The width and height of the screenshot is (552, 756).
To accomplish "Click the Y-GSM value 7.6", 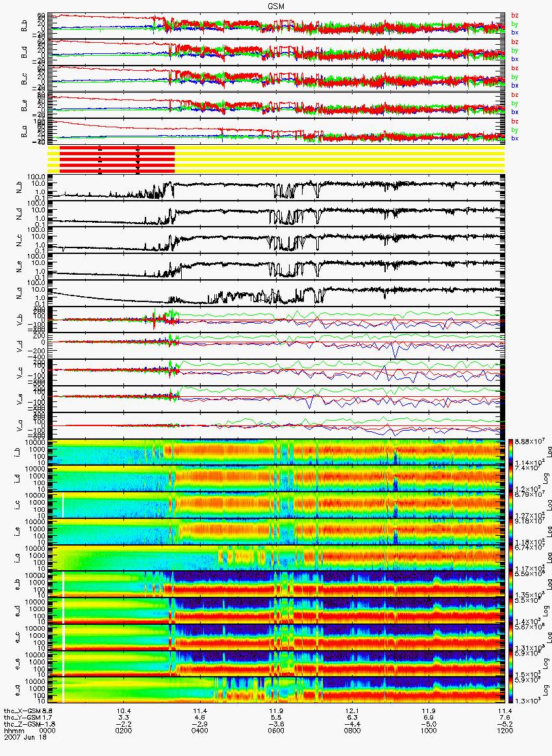I will point(505,718).
